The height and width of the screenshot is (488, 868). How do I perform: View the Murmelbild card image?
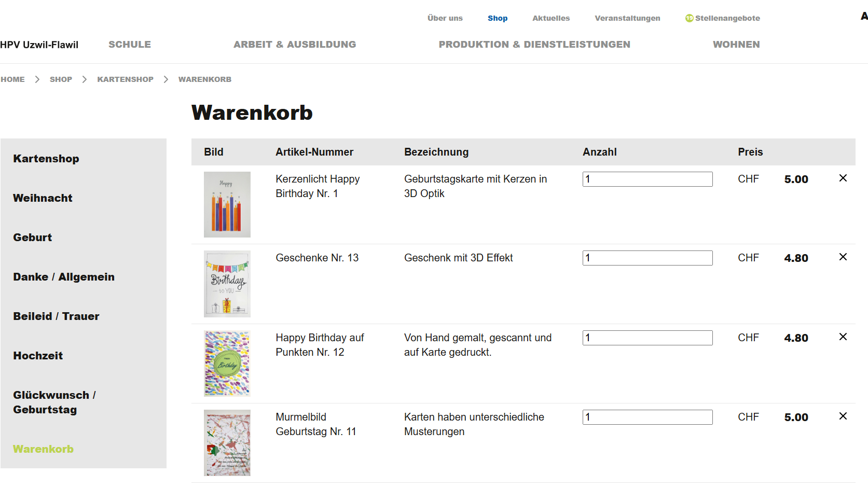tap(227, 443)
